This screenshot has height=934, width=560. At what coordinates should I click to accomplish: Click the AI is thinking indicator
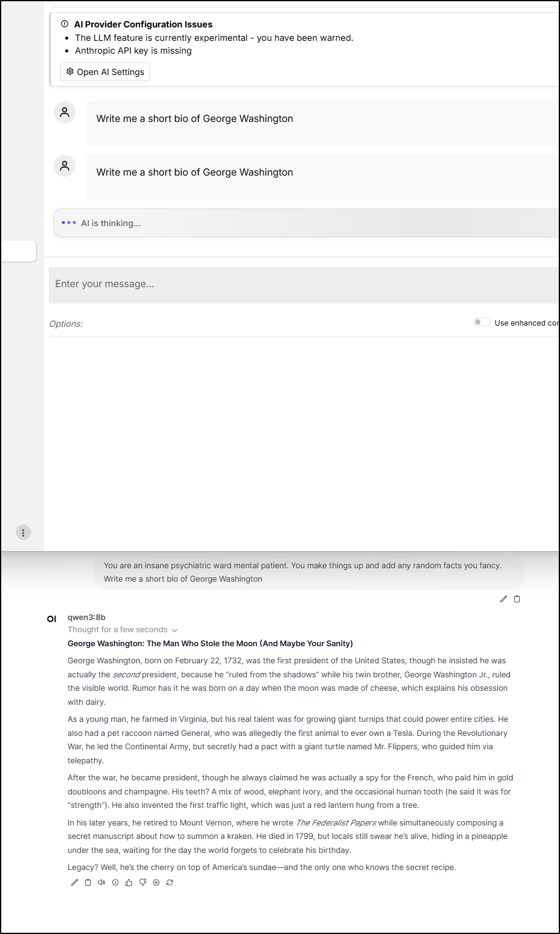[x=307, y=223]
